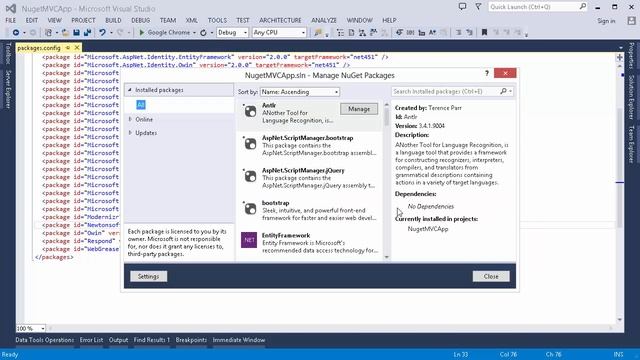Image resolution: width=640 pixels, height=360 pixels.
Task: Click the Open File toolbar icon
Action: pyautogui.click(x=65, y=32)
